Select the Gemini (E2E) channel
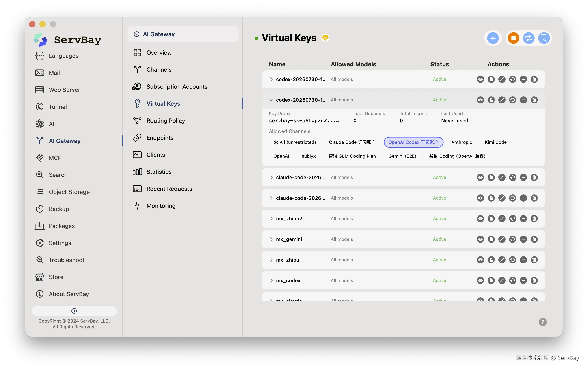588x370 pixels. (402, 156)
